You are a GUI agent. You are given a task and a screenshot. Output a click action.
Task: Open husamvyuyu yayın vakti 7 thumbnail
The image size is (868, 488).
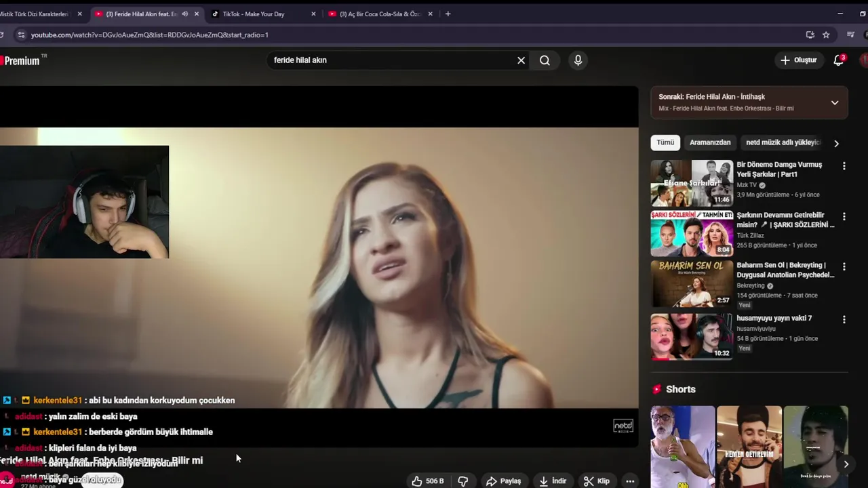pyautogui.click(x=692, y=336)
